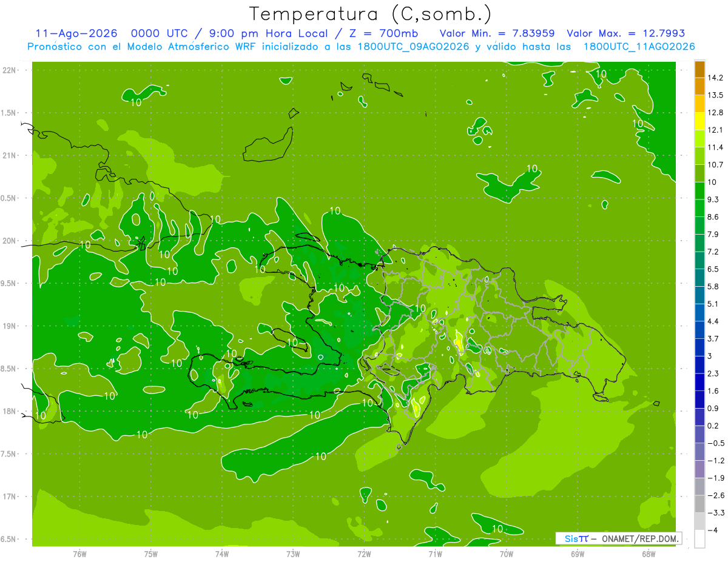Viewport: 728px width, 562px height.
Task: Click the '21N' latitude axis label
Action: pos(10,155)
